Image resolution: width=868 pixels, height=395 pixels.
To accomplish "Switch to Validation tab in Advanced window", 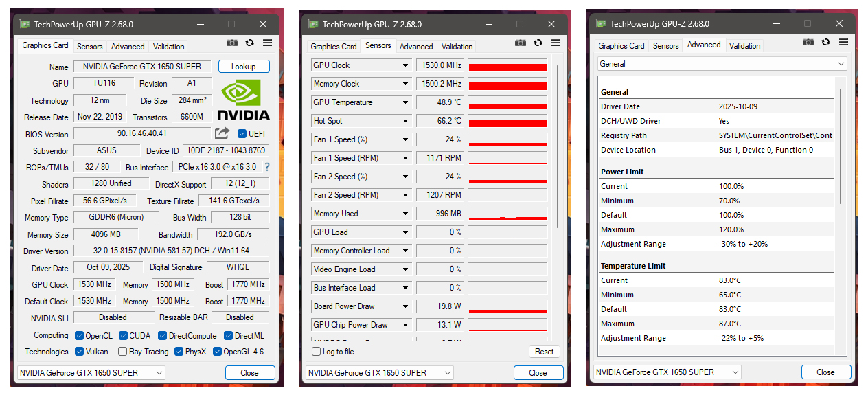I will 745,46.
